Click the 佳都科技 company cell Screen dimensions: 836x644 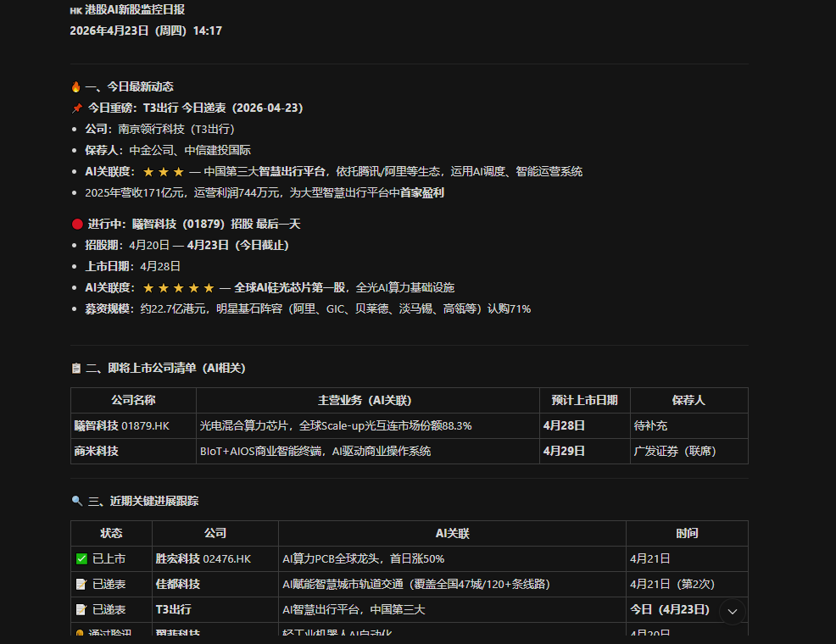(x=215, y=585)
